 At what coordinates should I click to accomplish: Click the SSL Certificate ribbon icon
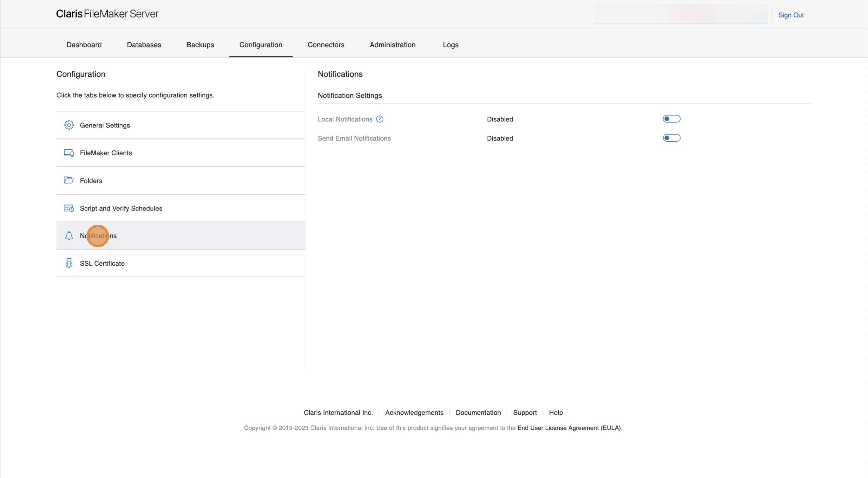tap(69, 263)
